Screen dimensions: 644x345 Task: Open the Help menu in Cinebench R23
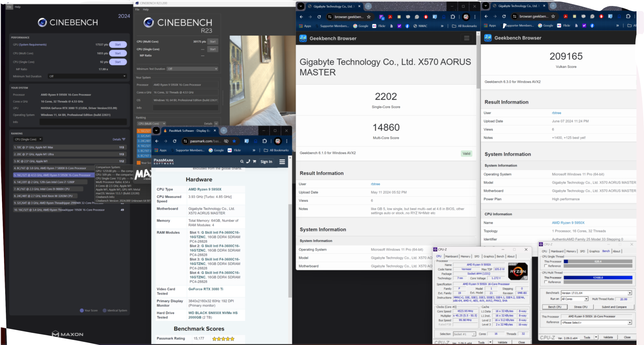point(146,10)
